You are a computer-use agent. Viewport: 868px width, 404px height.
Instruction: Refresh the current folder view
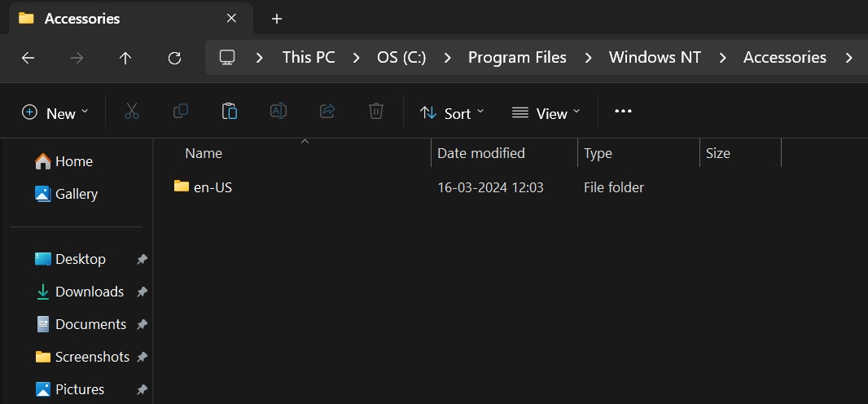(174, 58)
